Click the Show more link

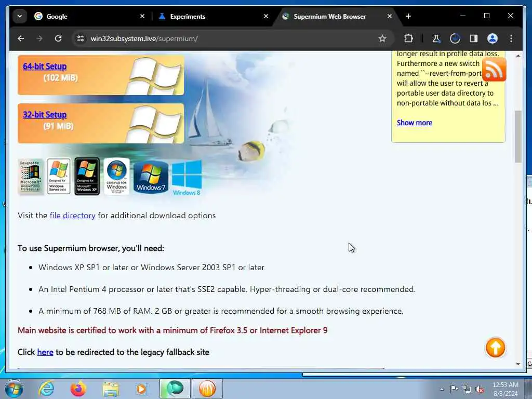414,123
